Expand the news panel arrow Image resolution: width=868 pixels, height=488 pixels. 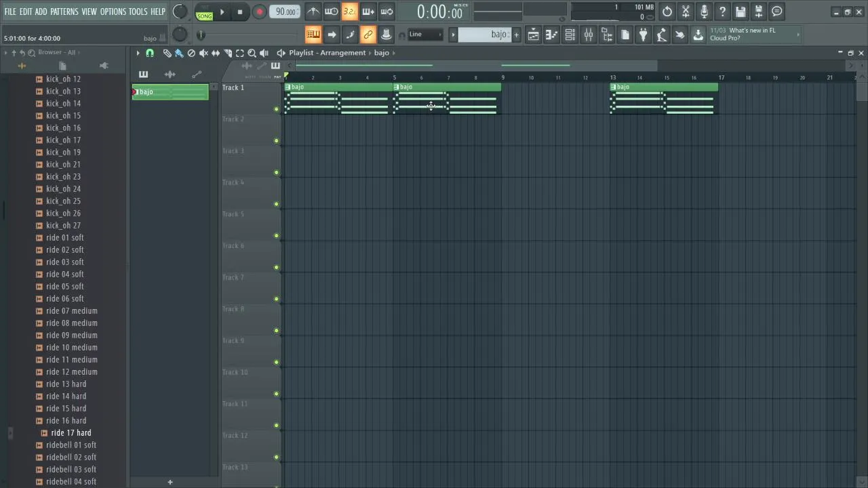(798, 35)
